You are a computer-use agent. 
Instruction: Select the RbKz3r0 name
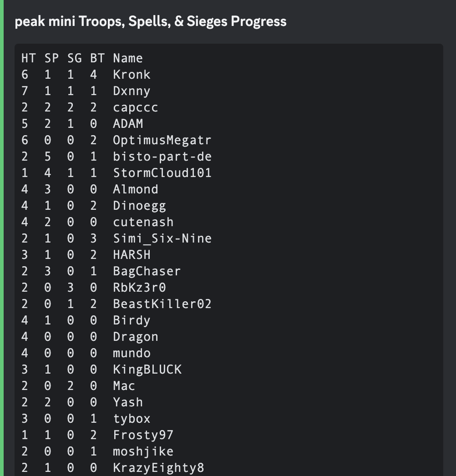[139, 288]
